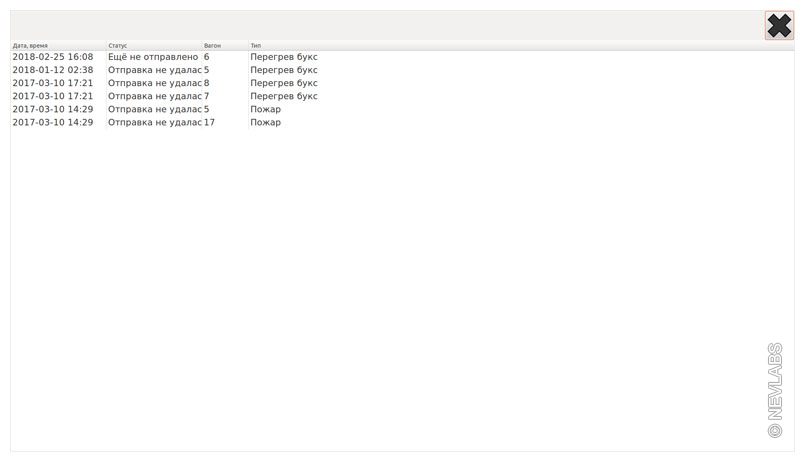
Task: Select "Пожар" in the 14:29 wagon 5 row
Action: [266, 109]
